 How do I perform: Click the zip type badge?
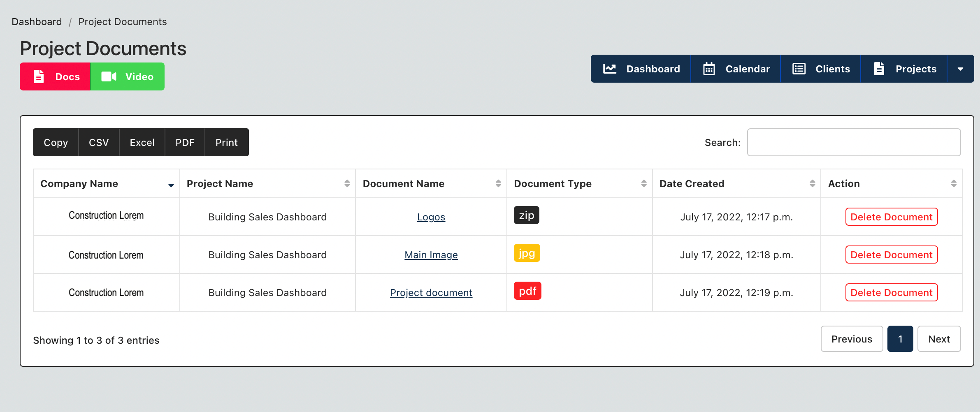[527, 215]
